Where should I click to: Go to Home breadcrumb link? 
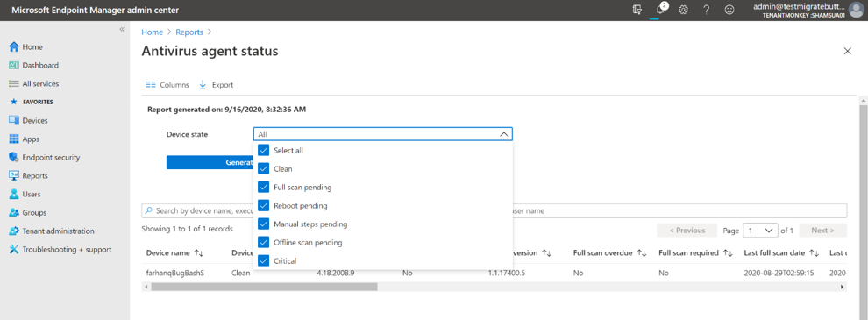[153, 32]
